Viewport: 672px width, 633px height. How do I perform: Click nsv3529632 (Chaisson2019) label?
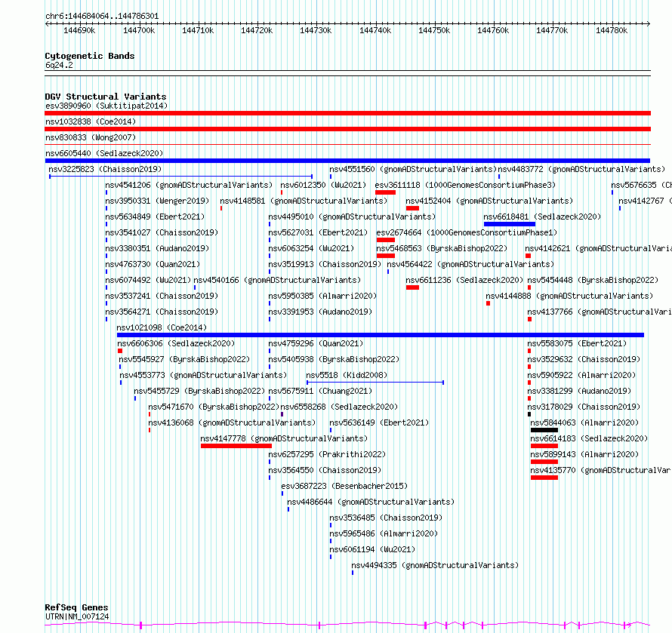[584, 359]
